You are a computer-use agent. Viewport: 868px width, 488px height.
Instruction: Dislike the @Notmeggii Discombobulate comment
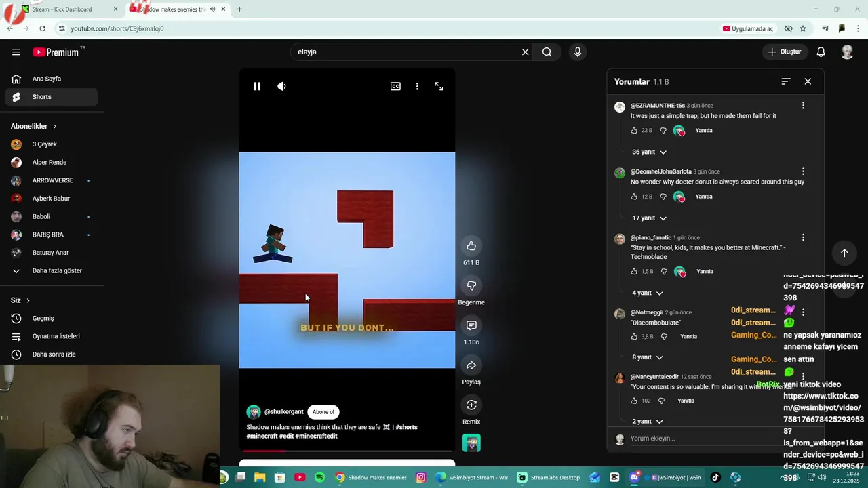[664, 337]
